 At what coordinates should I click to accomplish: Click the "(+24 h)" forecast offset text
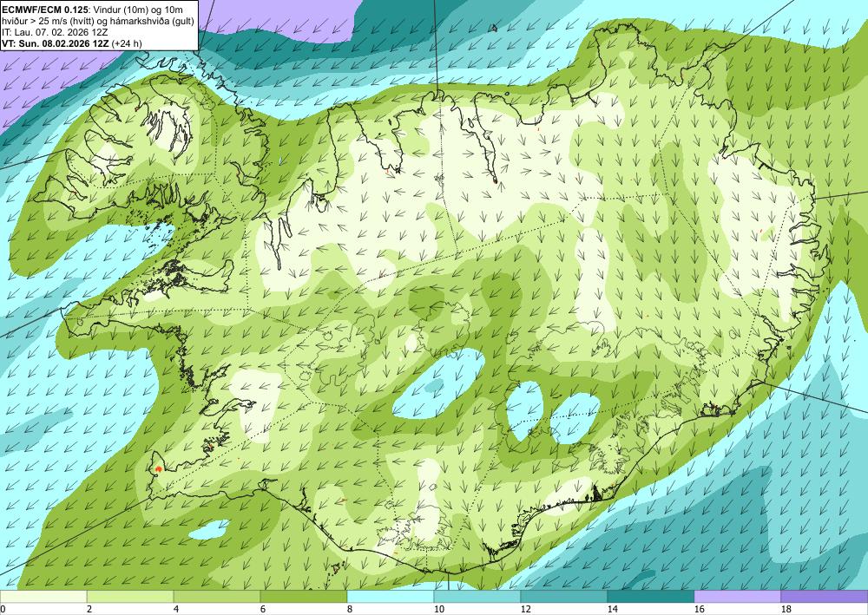127,43
